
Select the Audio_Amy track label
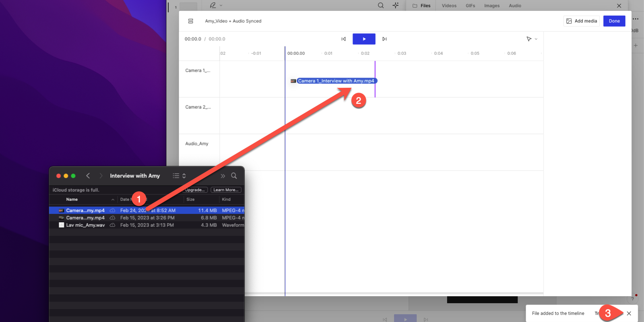pos(197,144)
